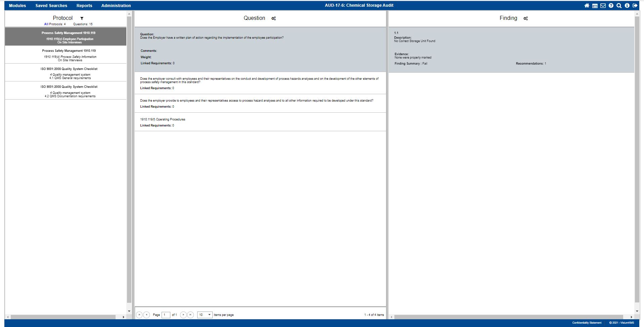This screenshot has width=644, height=327.
Task: Click the info circle icon in header
Action: pyautogui.click(x=627, y=6)
